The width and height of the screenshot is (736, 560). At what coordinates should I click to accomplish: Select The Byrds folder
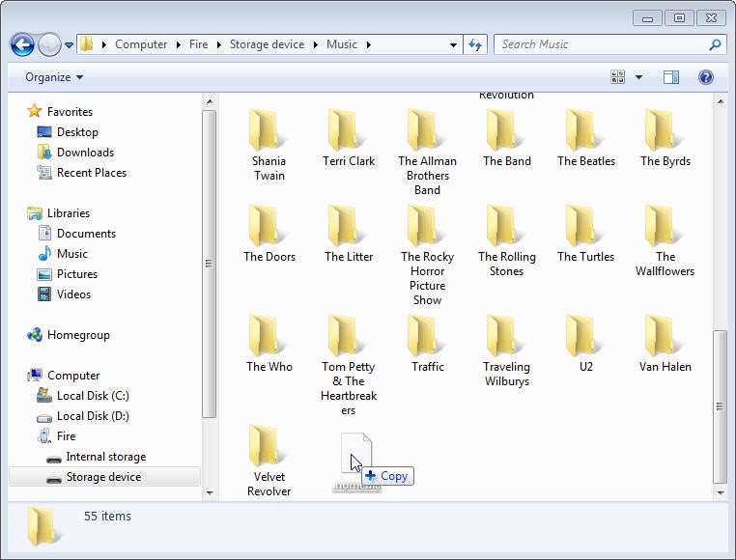pos(665,138)
